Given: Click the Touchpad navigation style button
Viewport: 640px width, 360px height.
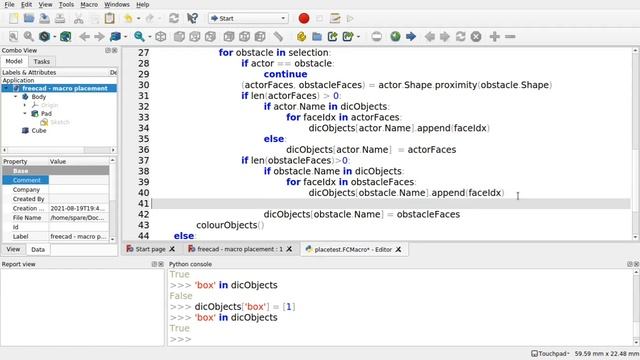Looking at the screenshot, I should tap(550, 353).
